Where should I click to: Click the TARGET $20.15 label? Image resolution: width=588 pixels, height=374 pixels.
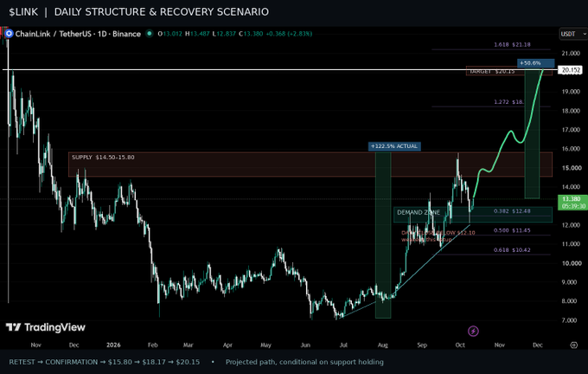click(492, 71)
